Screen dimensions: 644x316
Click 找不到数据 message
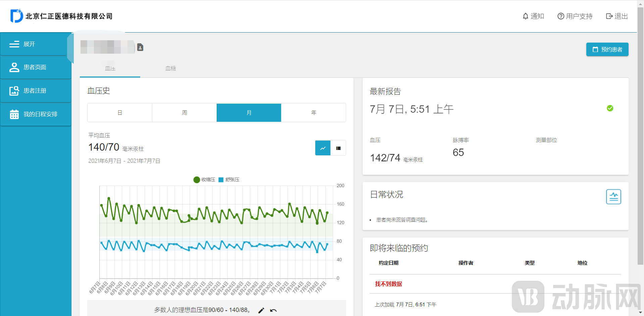tap(388, 284)
